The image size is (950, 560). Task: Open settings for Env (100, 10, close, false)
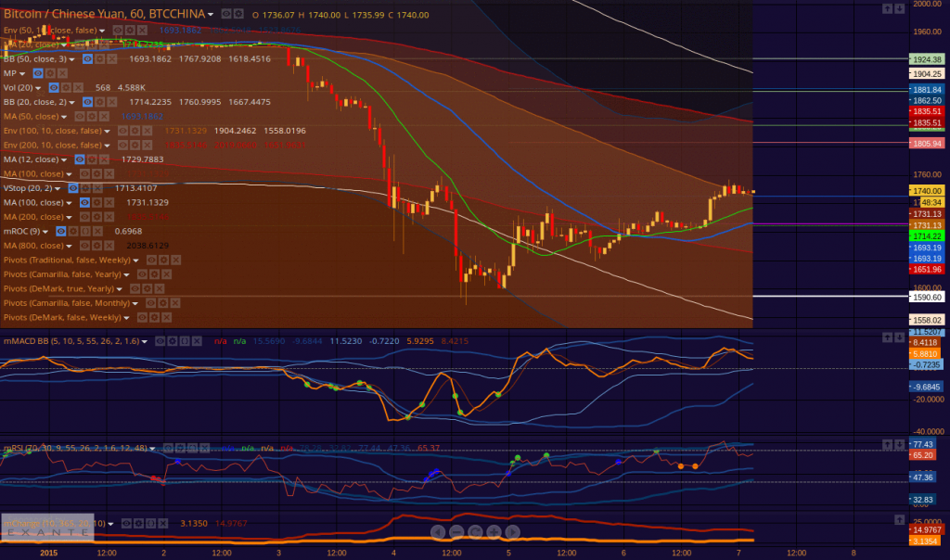pos(135,131)
